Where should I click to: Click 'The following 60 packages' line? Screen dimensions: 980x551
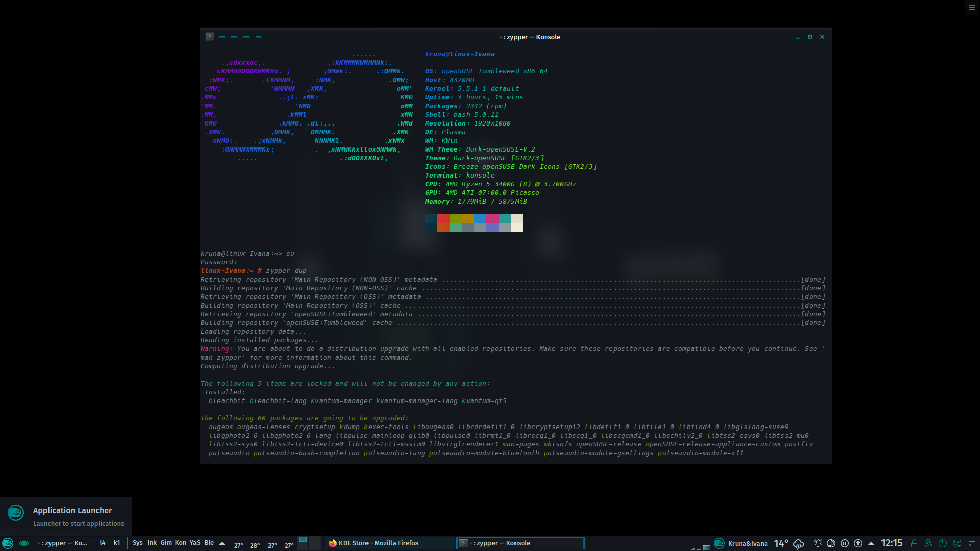tap(304, 418)
